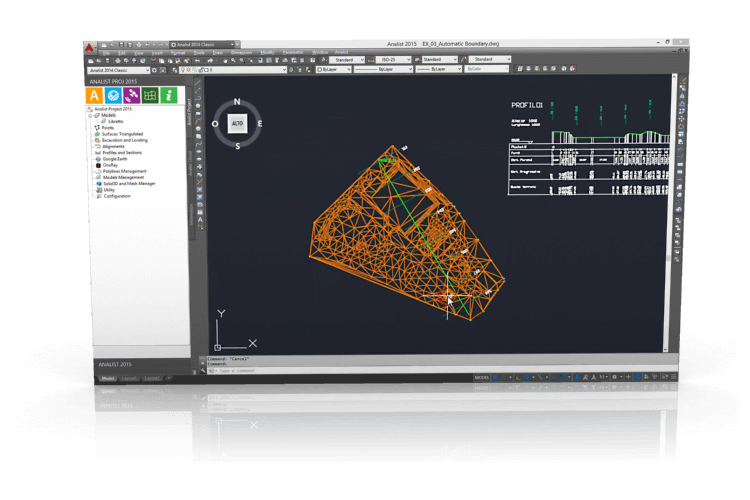The height and width of the screenshot is (500, 750).
Task: Collapse the Models tree node
Action: (90, 115)
